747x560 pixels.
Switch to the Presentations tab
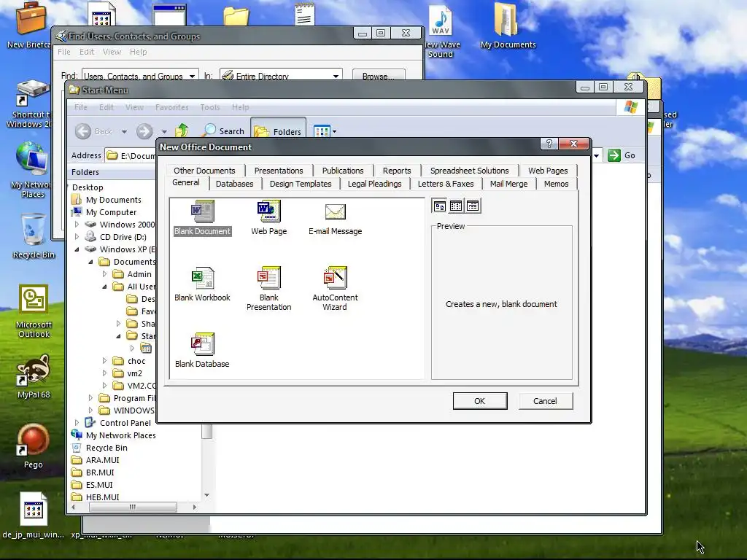pyautogui.click(x=279, y=171)
